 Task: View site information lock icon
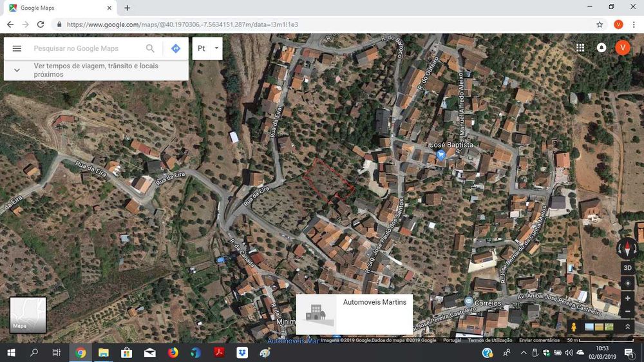(59, 24)
